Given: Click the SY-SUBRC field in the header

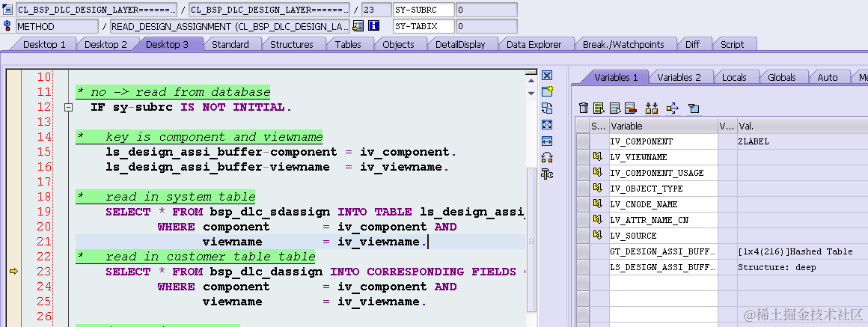Looking at the screenshot, I should (424, 10).
